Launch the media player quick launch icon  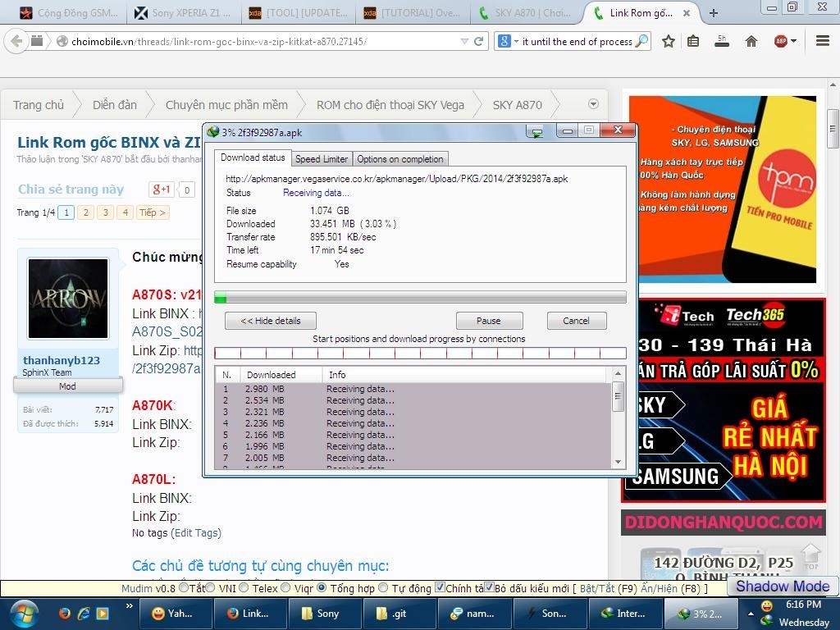pos(103,614)
